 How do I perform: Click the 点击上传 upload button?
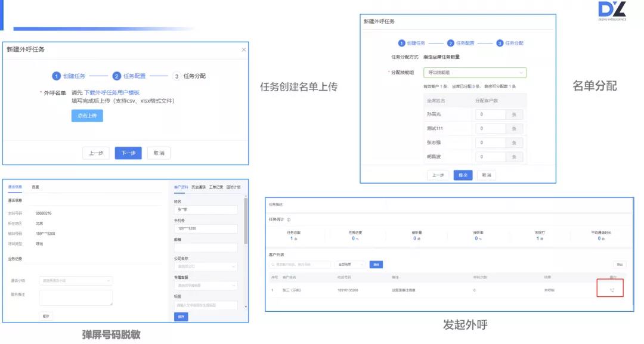[x=87, y=116]
